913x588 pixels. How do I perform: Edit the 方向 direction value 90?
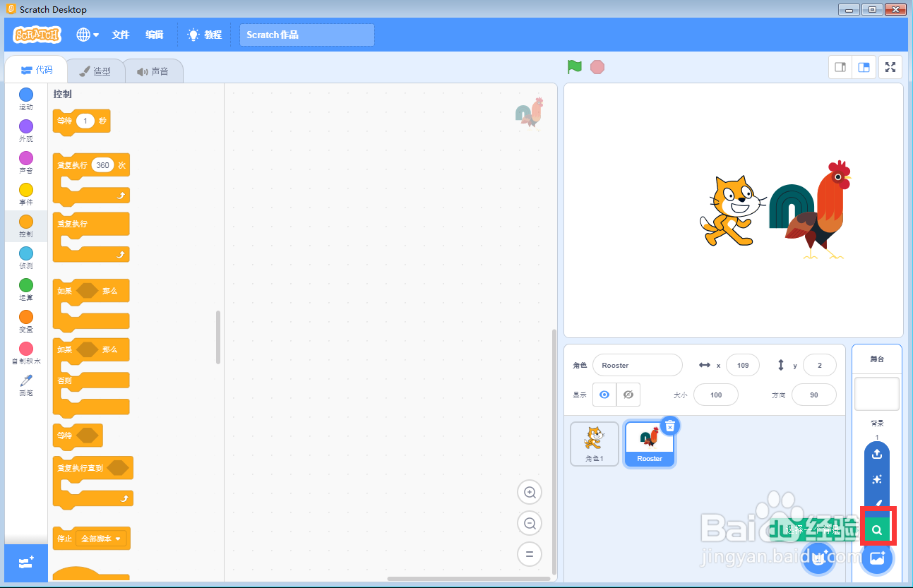click(814, 395)
